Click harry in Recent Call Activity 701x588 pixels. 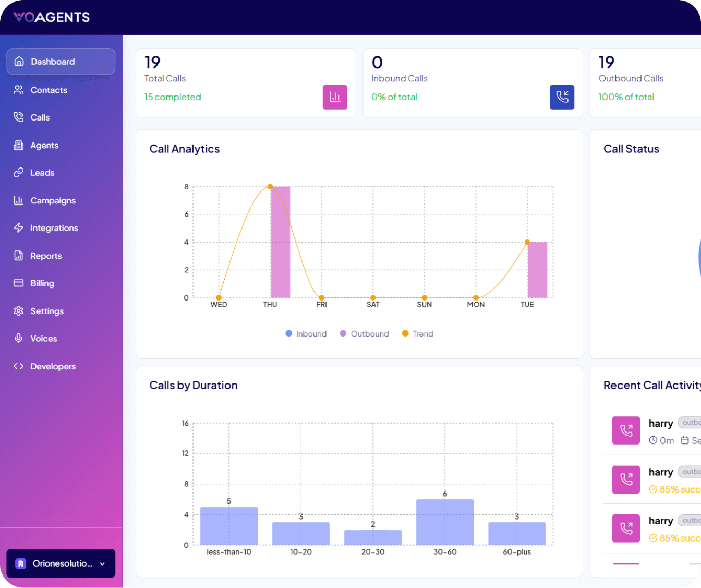pos(660,423)
